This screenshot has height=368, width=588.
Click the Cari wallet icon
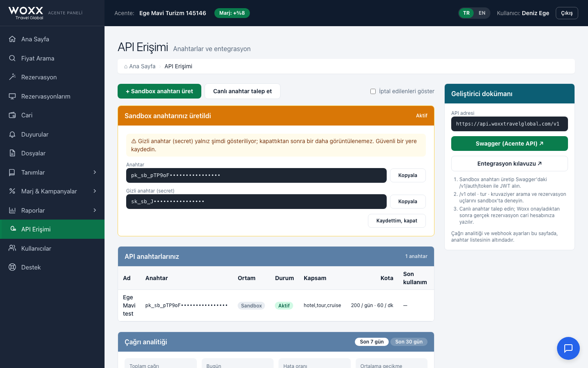[x=12, y=115]
